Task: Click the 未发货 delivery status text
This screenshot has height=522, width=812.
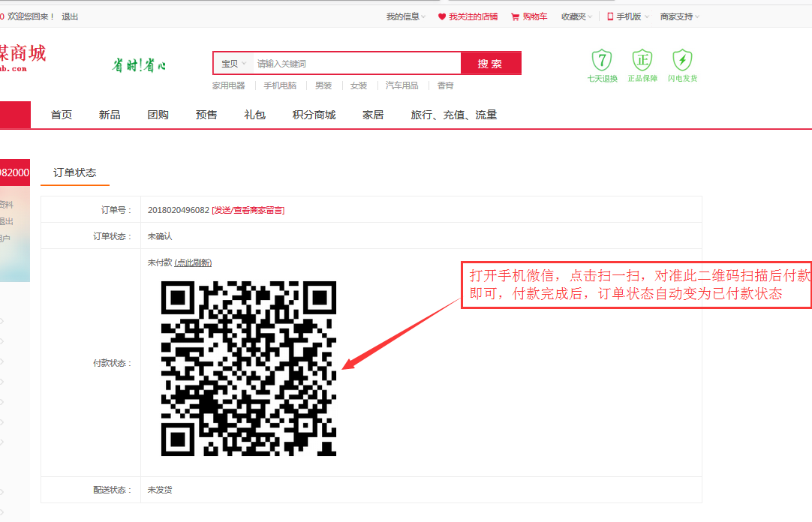Action: click(160, 490)
